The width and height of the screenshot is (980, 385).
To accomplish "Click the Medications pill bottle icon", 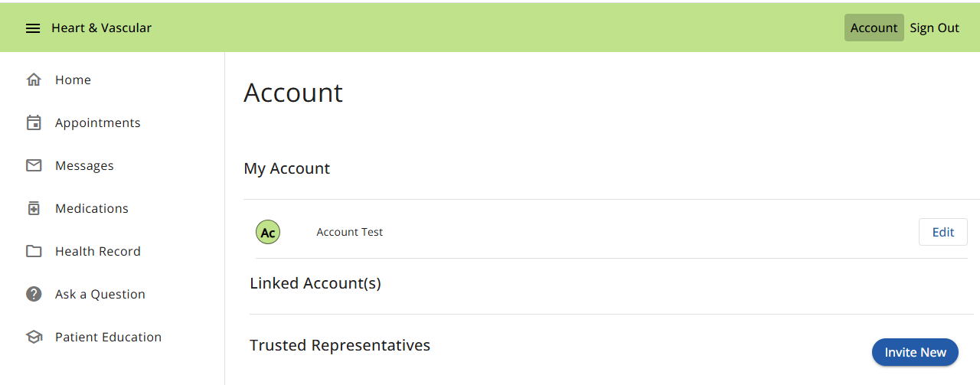I will tap(34, 208).
